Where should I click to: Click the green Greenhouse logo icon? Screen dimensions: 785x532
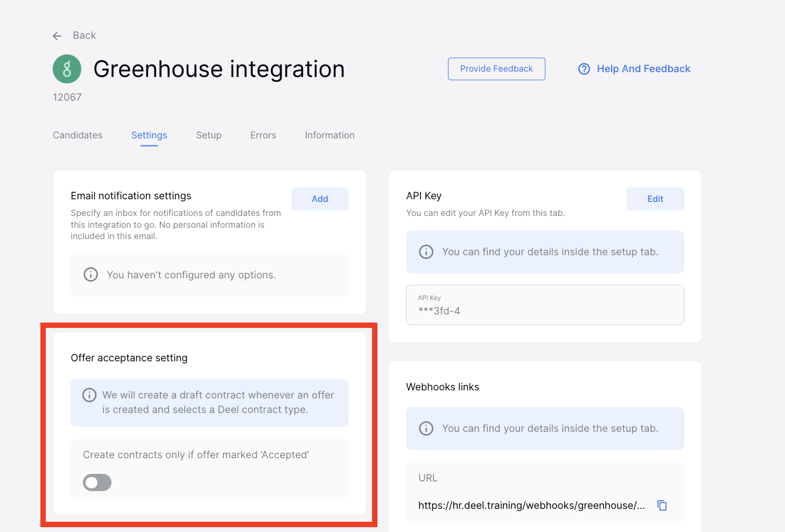(67, 69)
